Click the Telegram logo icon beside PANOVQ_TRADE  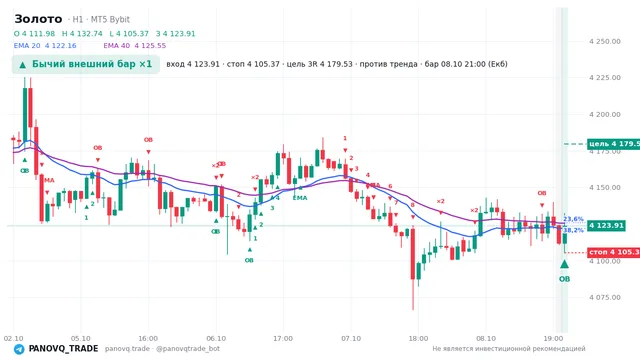click(x=19, y=349)
